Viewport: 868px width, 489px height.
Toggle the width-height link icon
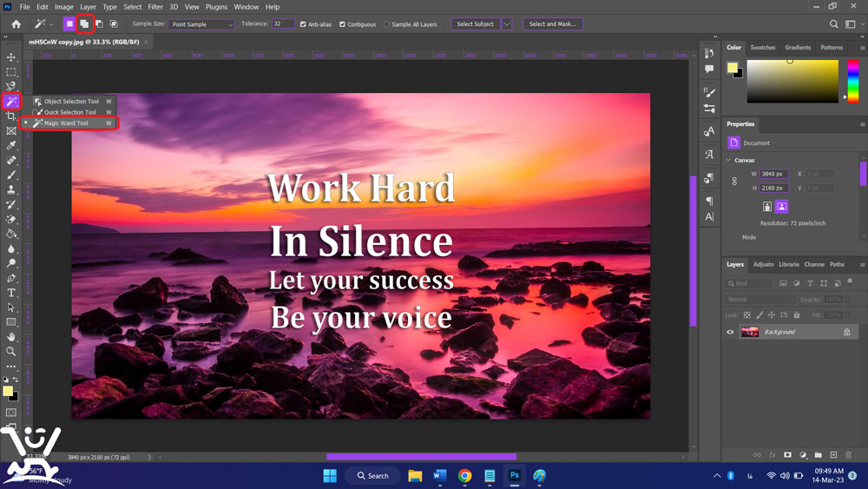coord(734,181)
